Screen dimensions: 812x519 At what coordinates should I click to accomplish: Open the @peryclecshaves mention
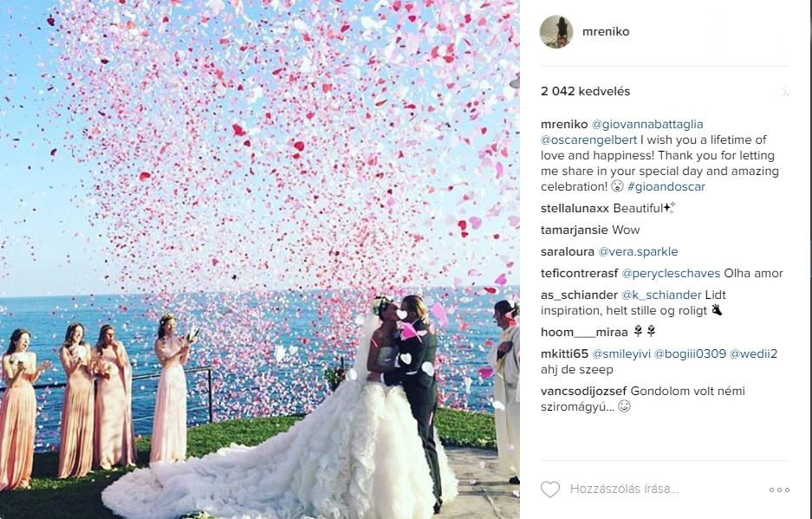[x=671, y=274]
